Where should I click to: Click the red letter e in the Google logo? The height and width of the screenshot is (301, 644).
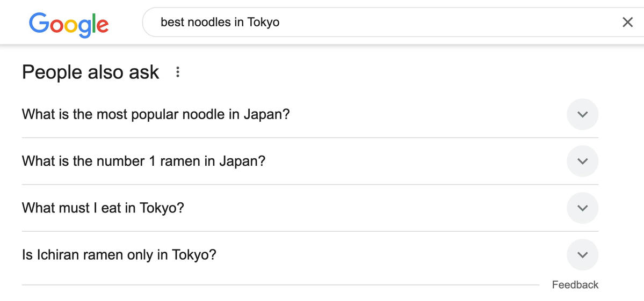(103, 26)
